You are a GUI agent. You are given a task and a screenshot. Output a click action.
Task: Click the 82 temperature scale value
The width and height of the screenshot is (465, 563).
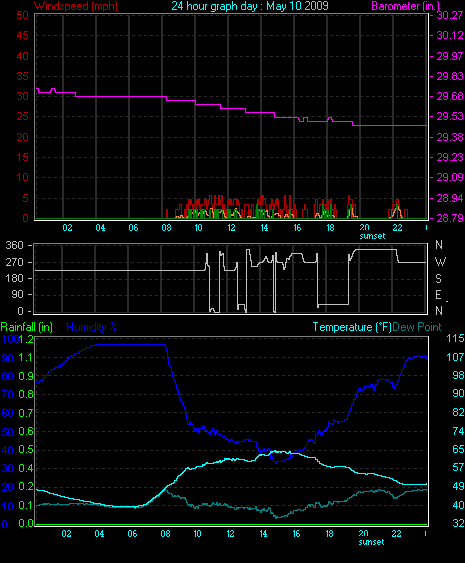pos(458,412)
